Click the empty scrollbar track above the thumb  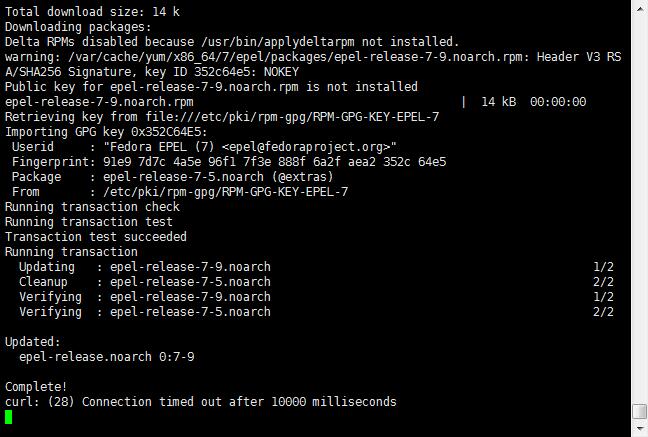coord(640,210)
